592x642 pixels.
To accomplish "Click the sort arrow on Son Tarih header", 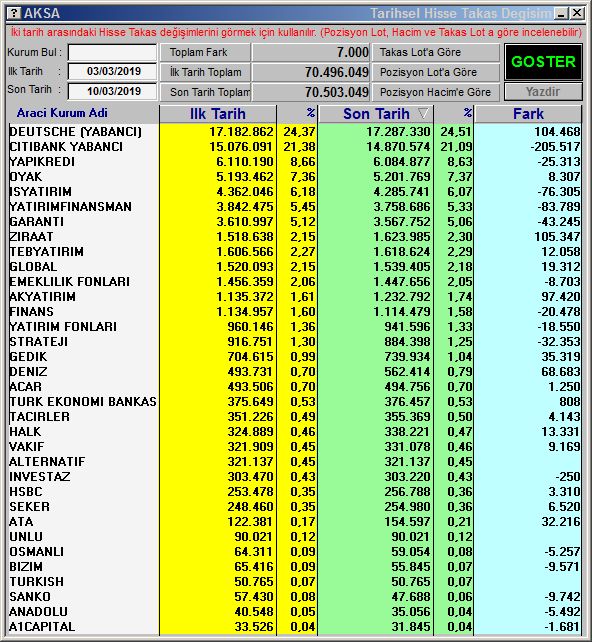I will 423,113.
